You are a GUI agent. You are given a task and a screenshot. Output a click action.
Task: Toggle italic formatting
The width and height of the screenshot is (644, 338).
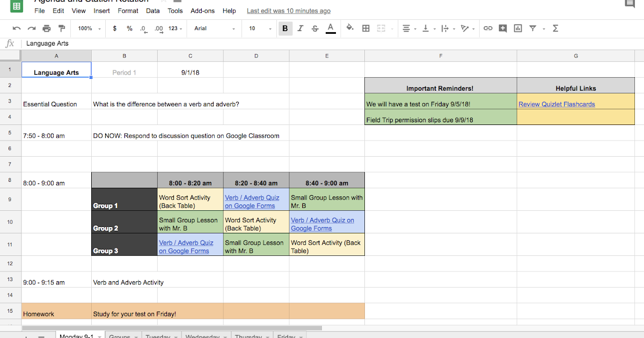(x=300, y=28)
